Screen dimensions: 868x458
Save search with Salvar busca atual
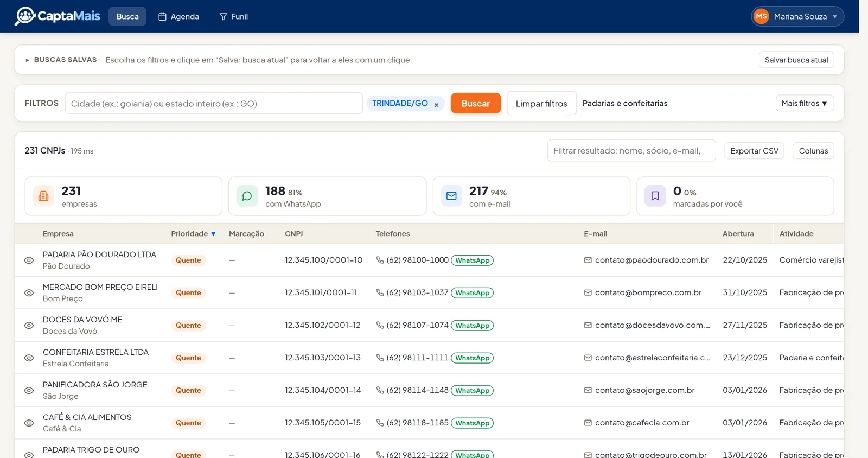click(x=796, y=60)
